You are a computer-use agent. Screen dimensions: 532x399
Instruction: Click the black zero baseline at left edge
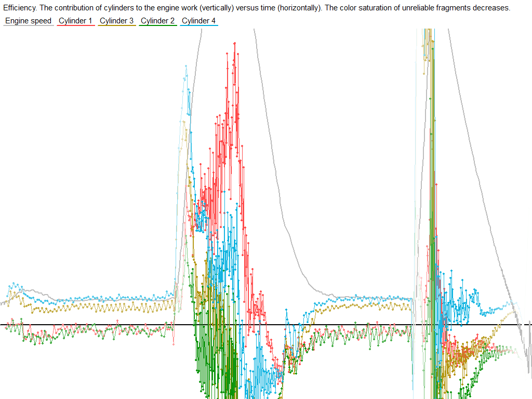point(3,325)
